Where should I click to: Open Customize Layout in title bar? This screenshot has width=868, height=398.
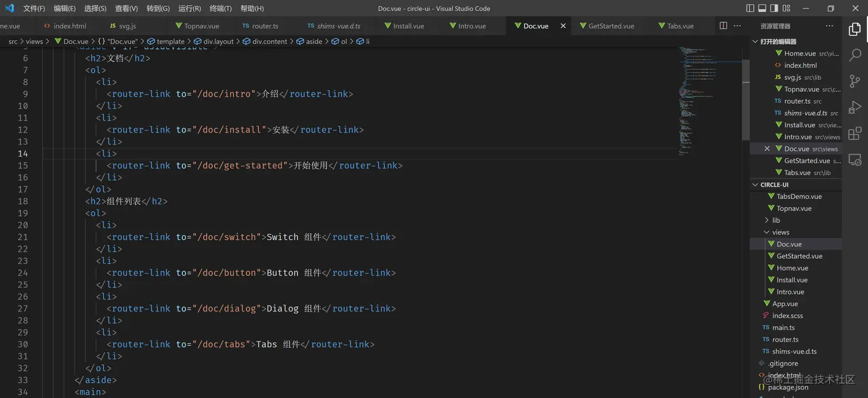tap(786, 8)
